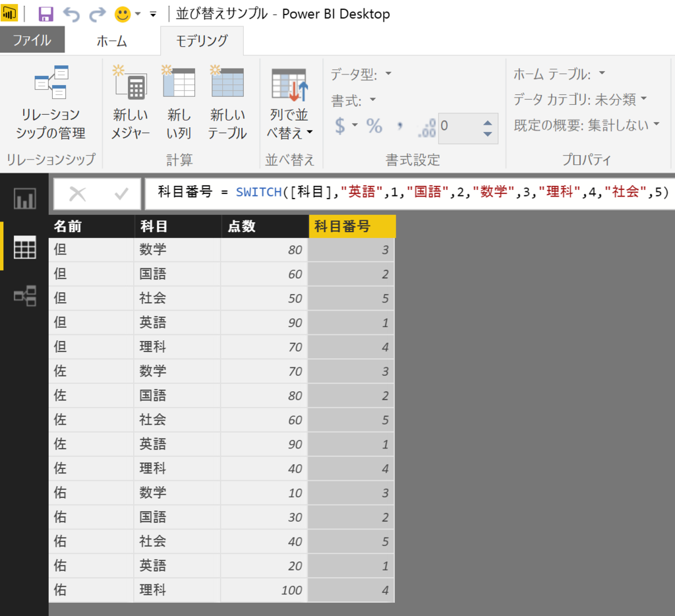
Task: Click the score 100 cell
Action: pyautogui.click(x=264, y=590)
